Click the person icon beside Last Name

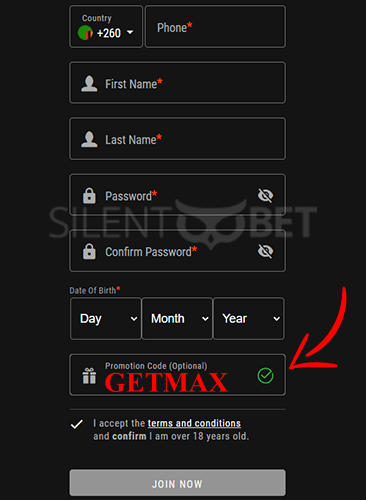[89, 139]
